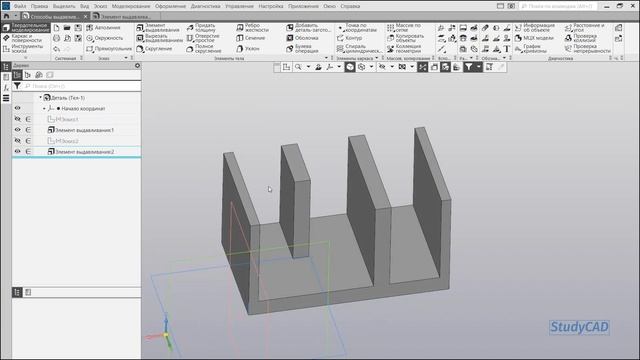The width and height of the screenshot is (640, 360).
Task: Click Добавить деталь-заготовку tool
Action: [x=309, y=27]
